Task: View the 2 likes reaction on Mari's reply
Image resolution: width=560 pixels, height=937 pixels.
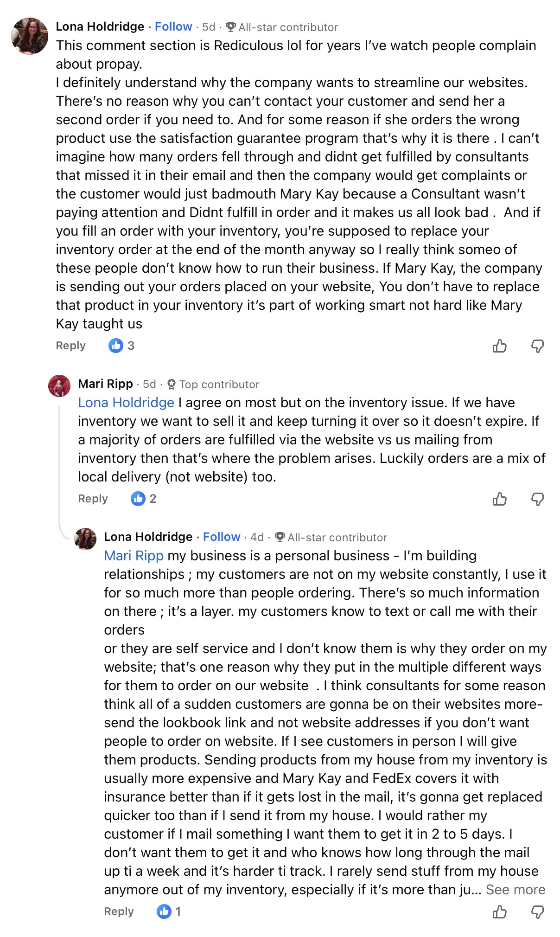Action: coord(144,499)
